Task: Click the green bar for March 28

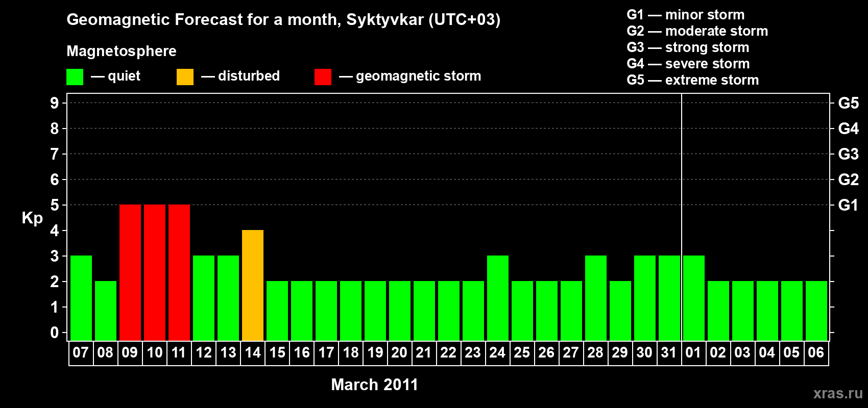Action: 596,298
